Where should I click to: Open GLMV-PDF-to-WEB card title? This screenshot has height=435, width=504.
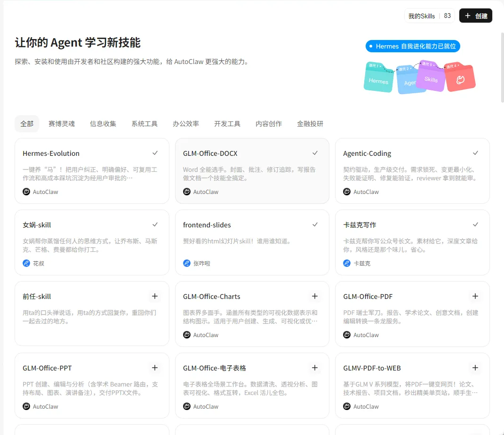pos(372,368)
